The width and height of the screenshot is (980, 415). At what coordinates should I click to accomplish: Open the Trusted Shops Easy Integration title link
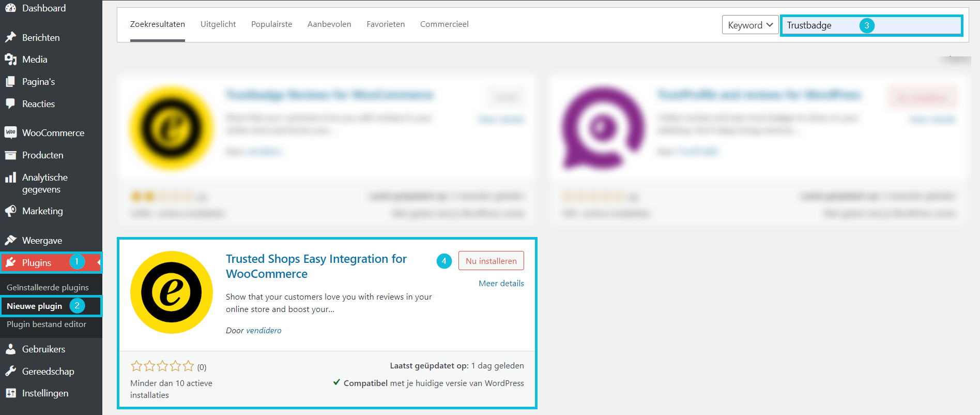(316, 266)
